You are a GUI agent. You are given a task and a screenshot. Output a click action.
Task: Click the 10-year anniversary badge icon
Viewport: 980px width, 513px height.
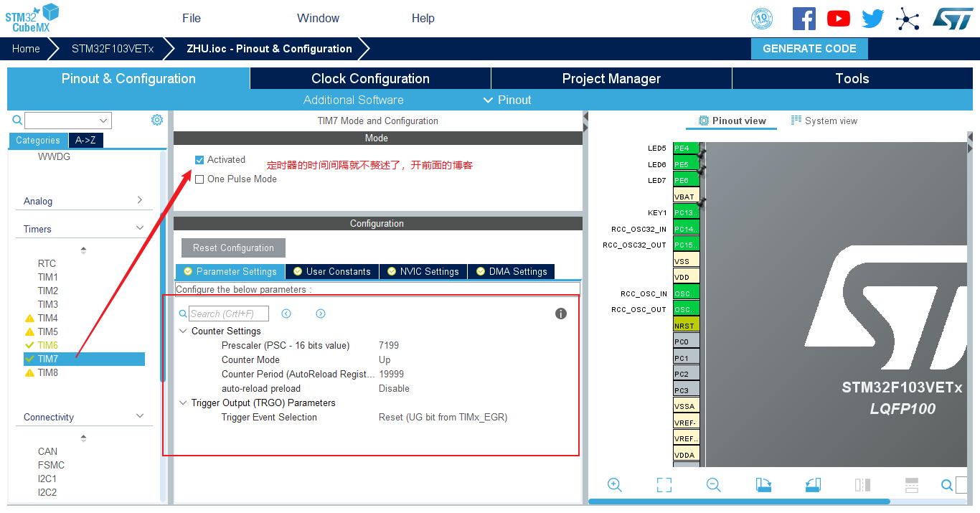point(762,19)
